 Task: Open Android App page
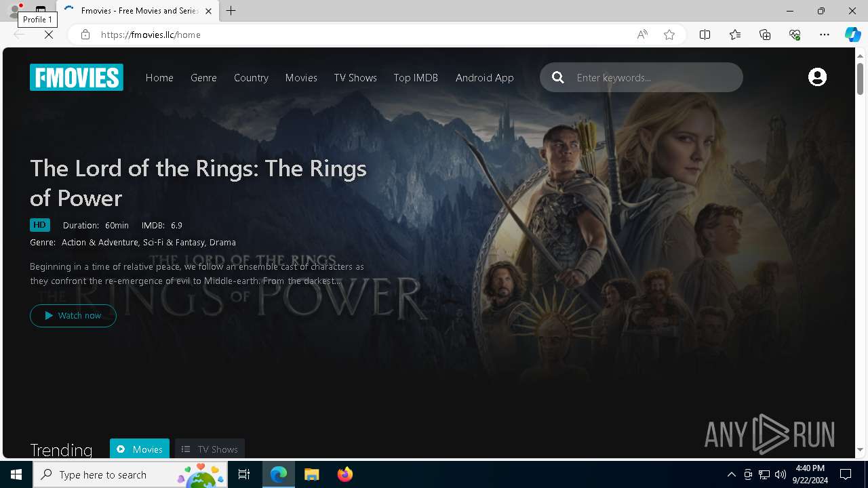[484, 77]
